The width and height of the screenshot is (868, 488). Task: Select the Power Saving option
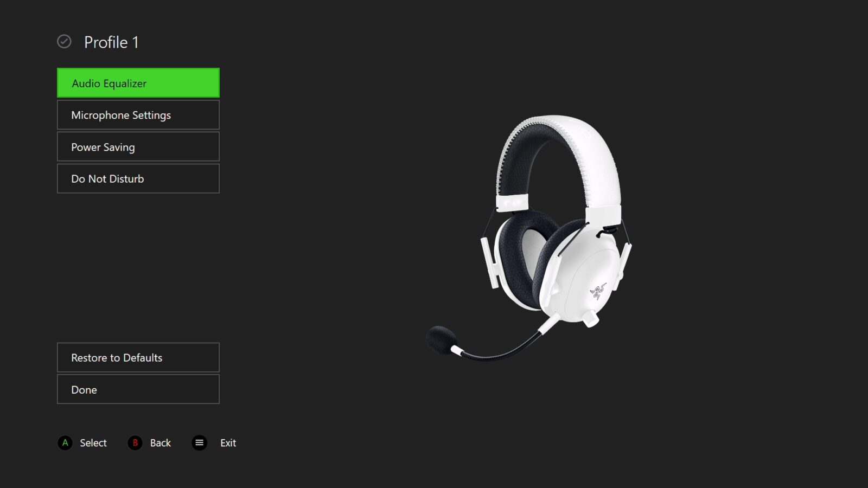[138, 147]
